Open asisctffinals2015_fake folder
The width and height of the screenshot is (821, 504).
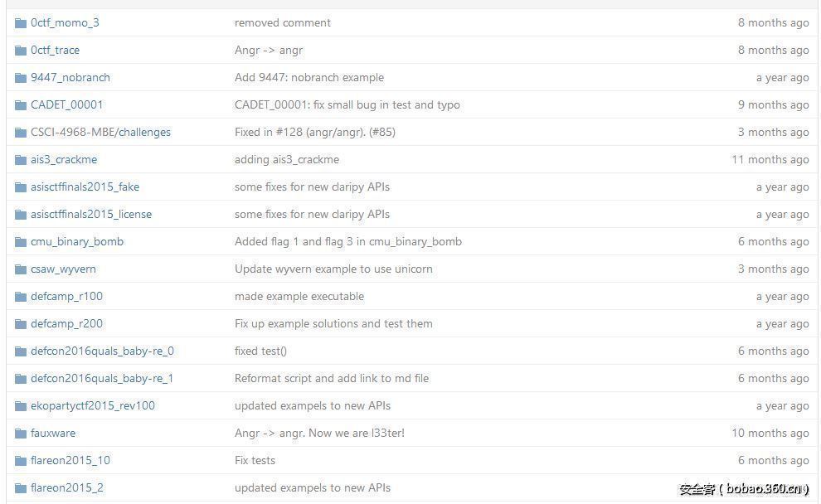pos(85,187)
